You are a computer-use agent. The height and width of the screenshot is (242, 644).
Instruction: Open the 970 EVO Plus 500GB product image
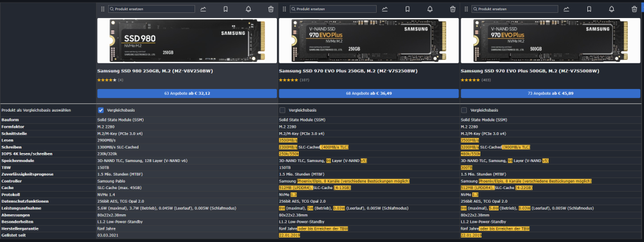(551, 40)
